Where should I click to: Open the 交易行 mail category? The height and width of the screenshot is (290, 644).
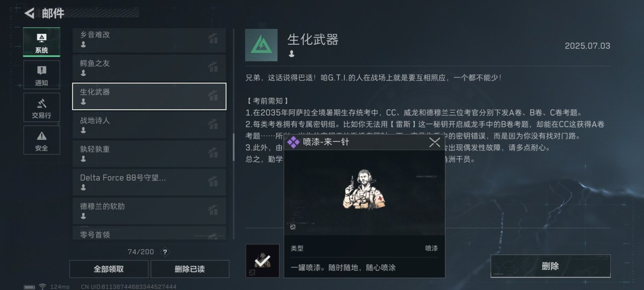41,107
